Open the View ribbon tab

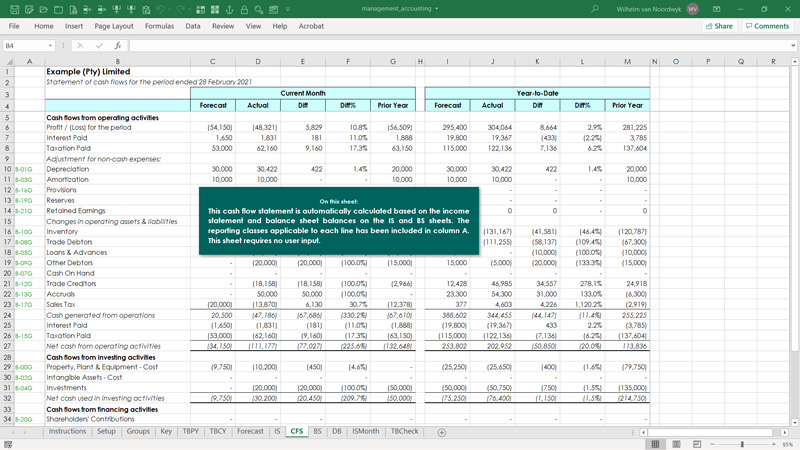coord(253,26)
